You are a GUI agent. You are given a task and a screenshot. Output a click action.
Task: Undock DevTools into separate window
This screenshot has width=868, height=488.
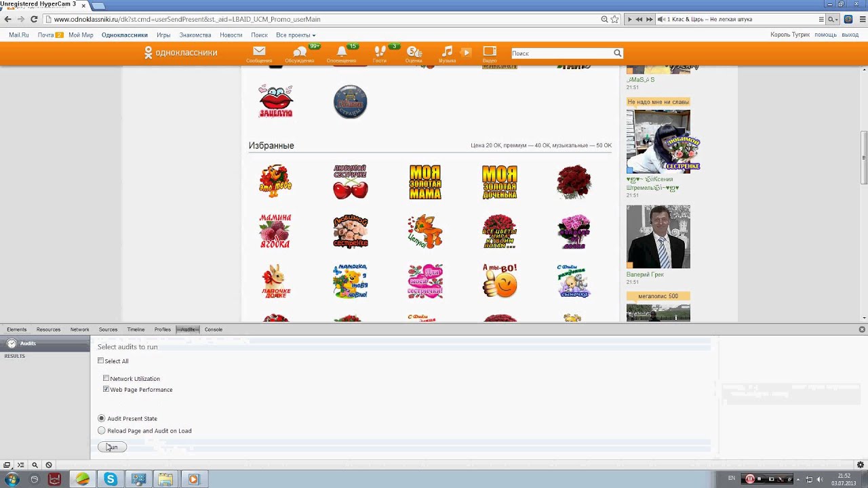7,465
